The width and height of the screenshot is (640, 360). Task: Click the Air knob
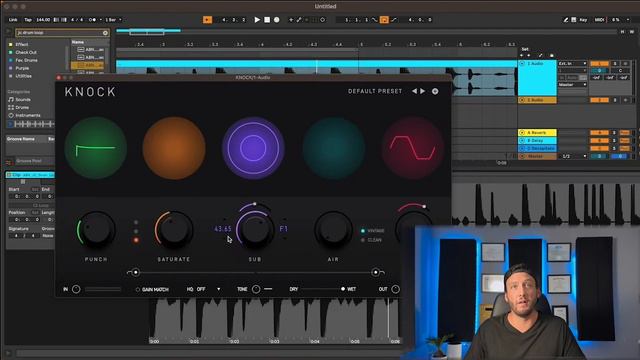333,229
